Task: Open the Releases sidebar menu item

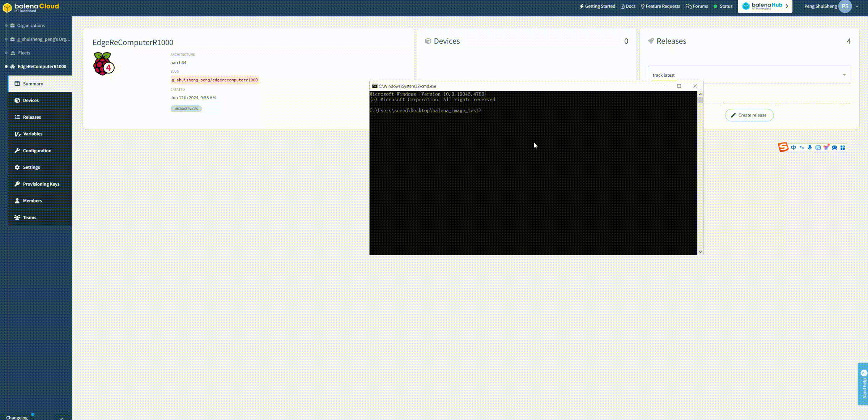Action: pos(40,117)
